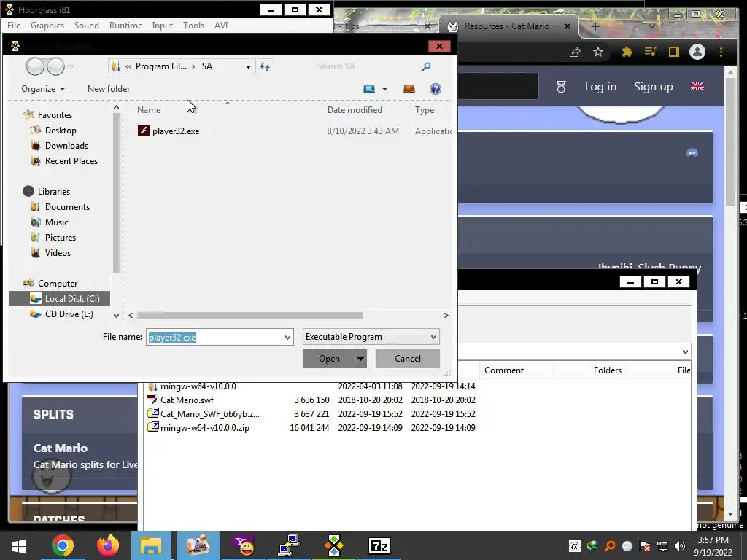Click the File name input field
747x560 pixels.
215,337
